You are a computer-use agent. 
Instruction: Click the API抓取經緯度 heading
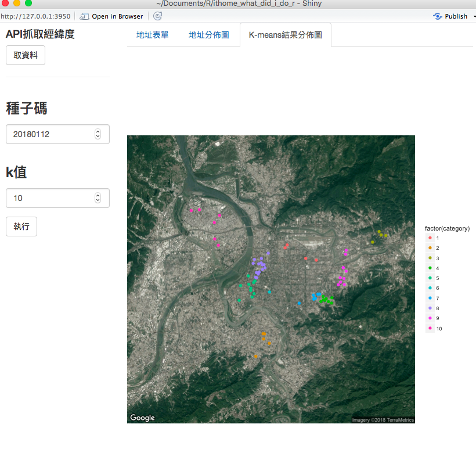pyautogui.click(x=40, y=34)
